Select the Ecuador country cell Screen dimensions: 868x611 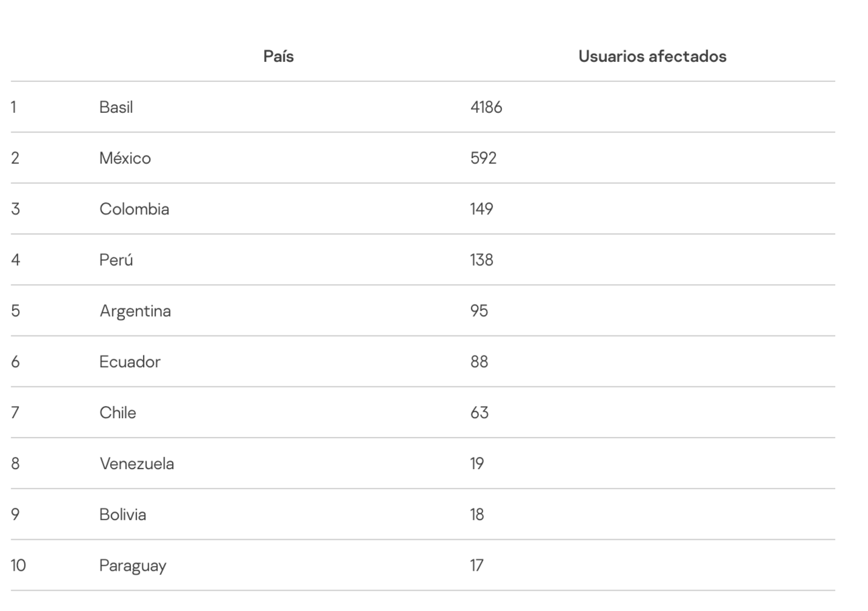[130, 362]
